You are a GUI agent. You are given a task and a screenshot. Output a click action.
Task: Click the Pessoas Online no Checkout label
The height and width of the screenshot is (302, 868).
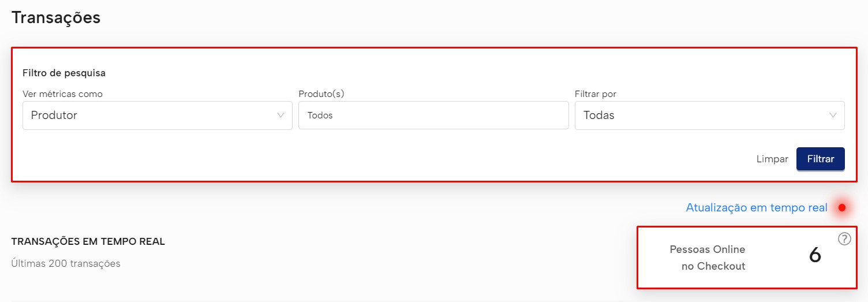click(708, 258)
